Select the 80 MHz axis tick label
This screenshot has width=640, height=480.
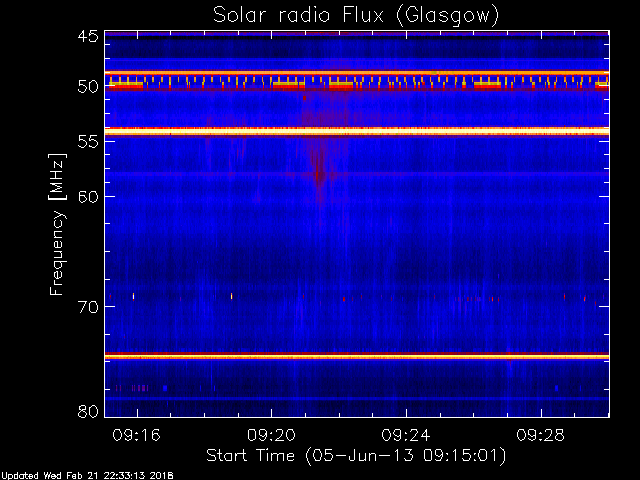pos(88,411)
